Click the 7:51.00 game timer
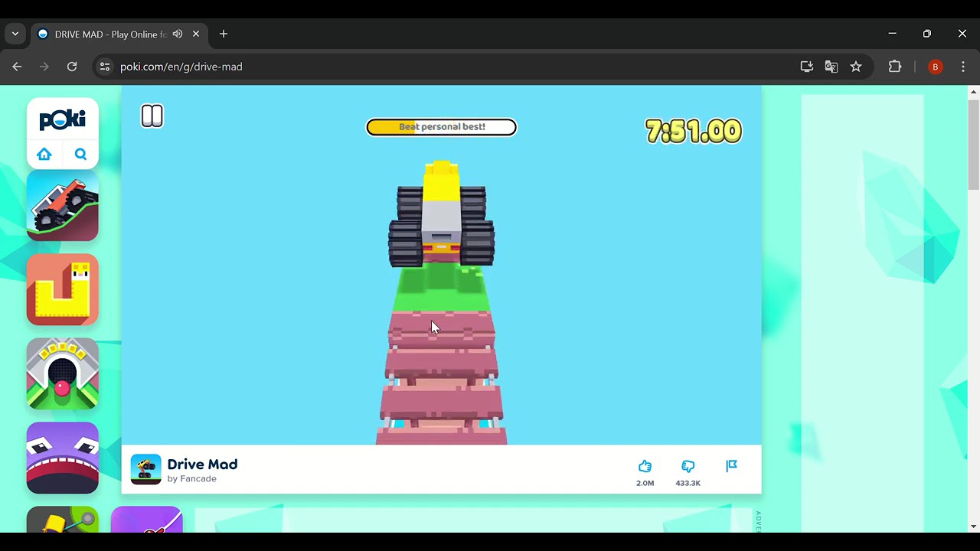980x551 pixels. point(694,131)
